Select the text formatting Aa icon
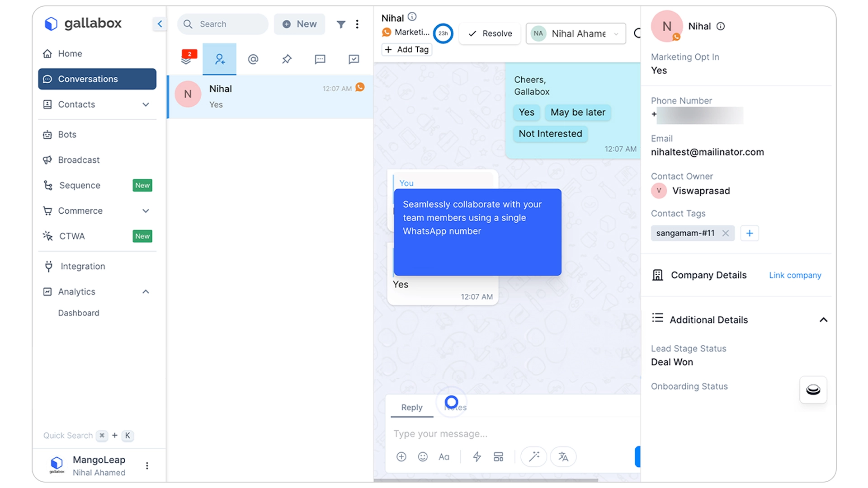The image size is (868, 488). pyautogui.click(x=444, y=456)
